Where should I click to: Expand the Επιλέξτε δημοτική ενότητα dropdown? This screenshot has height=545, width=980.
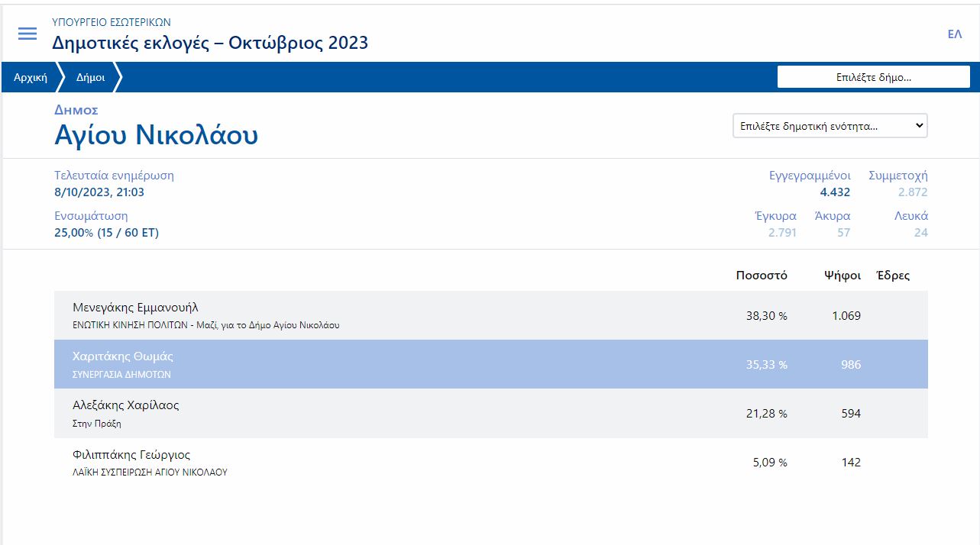(x=830, y=126)
